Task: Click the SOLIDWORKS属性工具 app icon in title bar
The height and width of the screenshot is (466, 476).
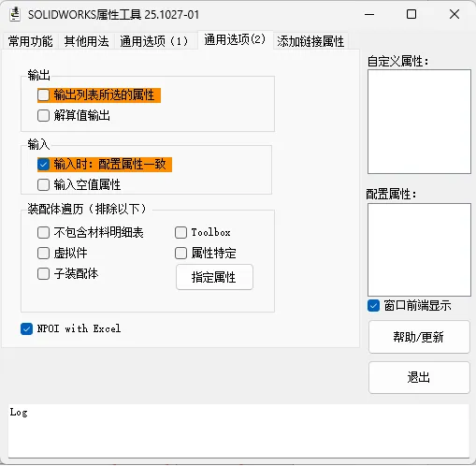Action: point(15,14)
